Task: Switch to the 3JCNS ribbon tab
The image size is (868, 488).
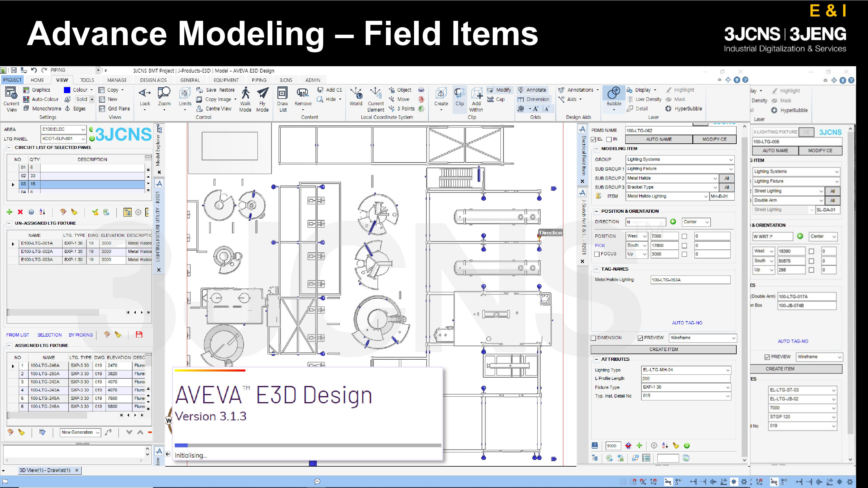Action: coord(286,80)
